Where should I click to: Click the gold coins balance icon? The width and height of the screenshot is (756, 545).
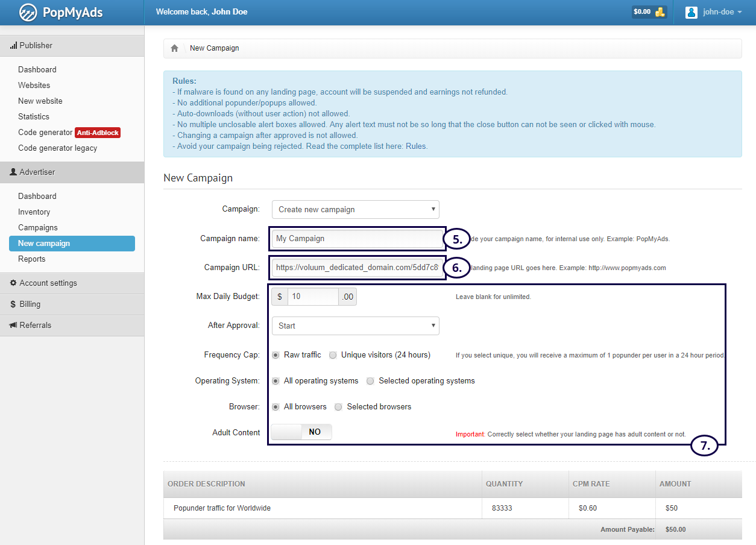coord(660,12)
